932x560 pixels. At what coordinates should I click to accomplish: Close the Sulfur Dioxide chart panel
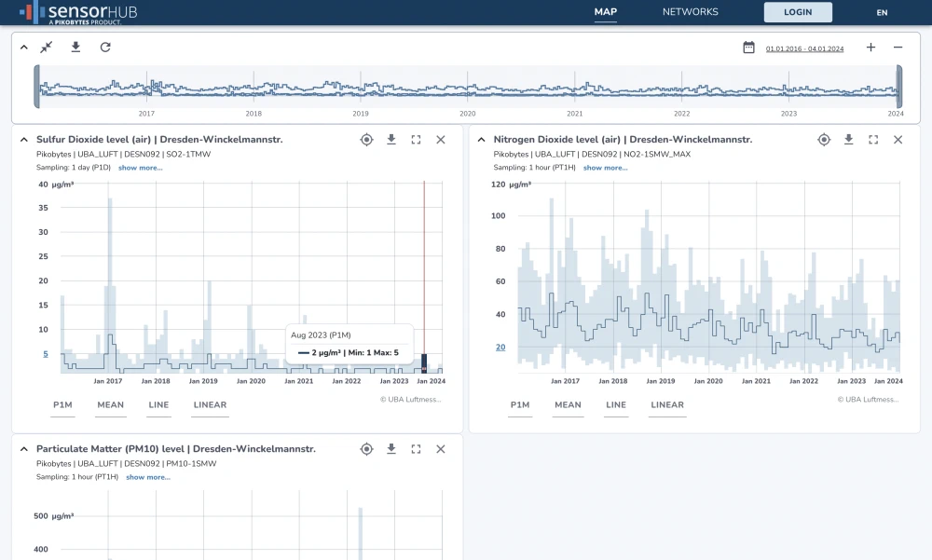pos(441,140)
